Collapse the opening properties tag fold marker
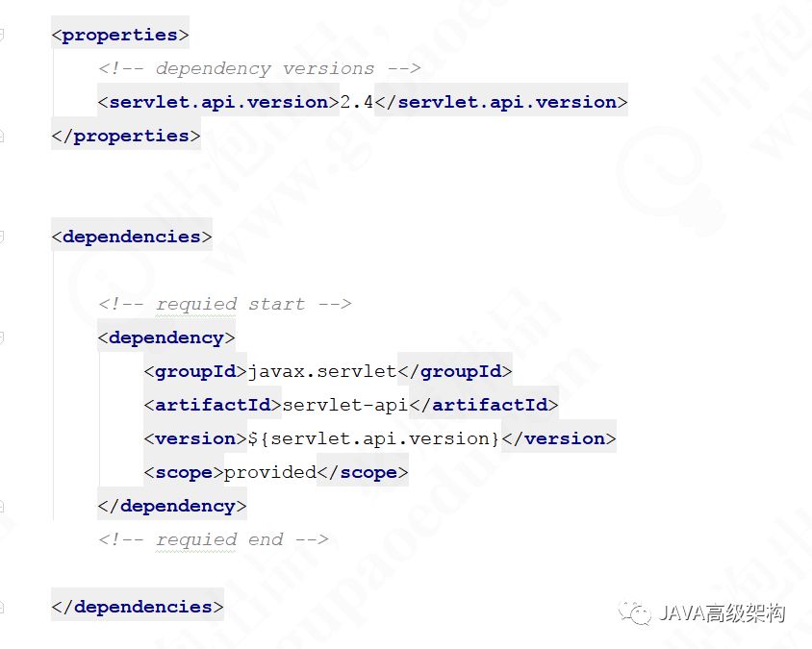812x649 pixels. coord(2,35)
